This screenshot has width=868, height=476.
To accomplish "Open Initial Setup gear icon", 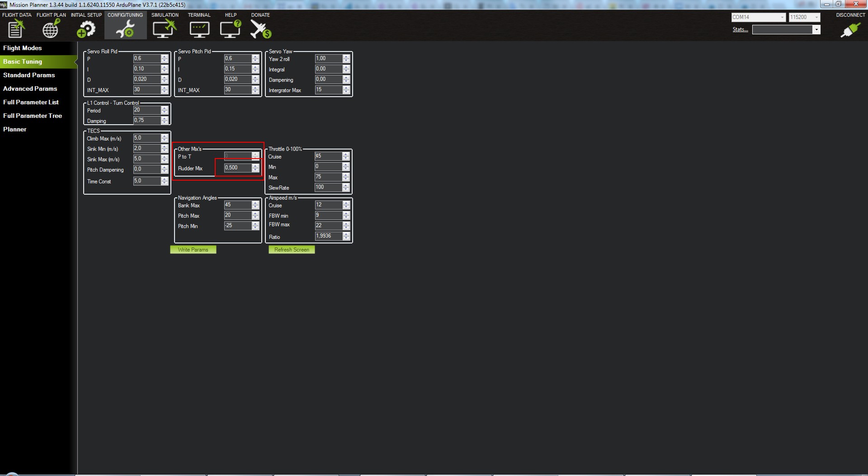I will click(x=86, y=29).
